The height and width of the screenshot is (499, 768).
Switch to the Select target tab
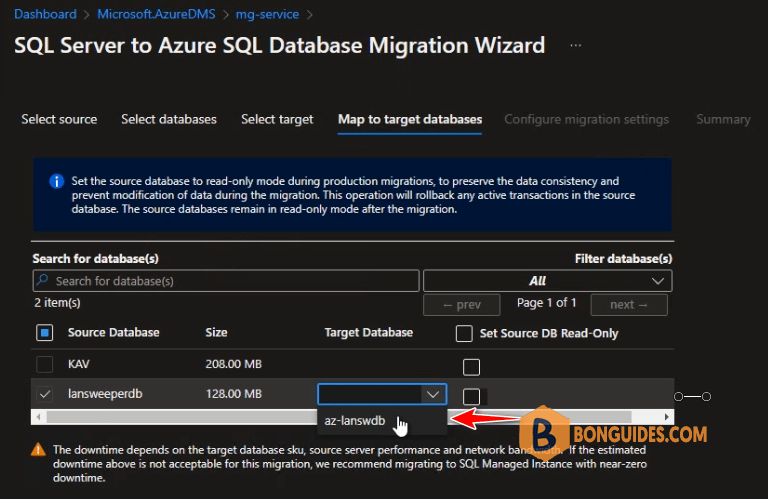pos(277,119)
